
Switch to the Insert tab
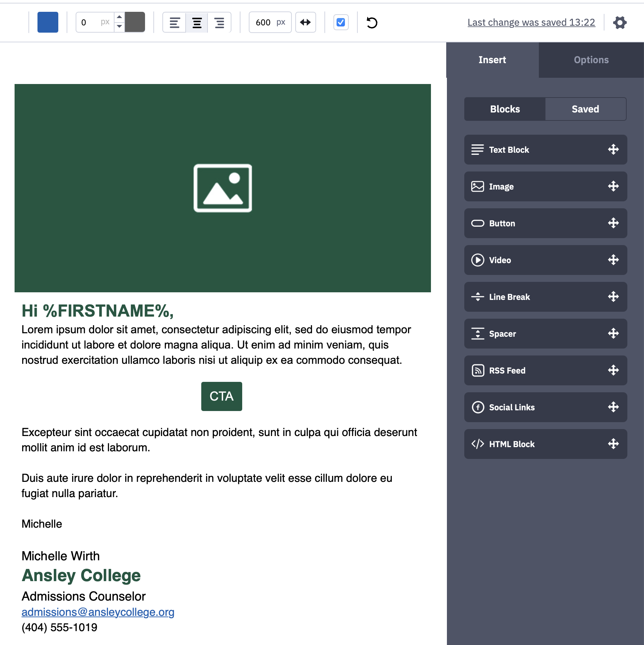click(x=492, y=60)
